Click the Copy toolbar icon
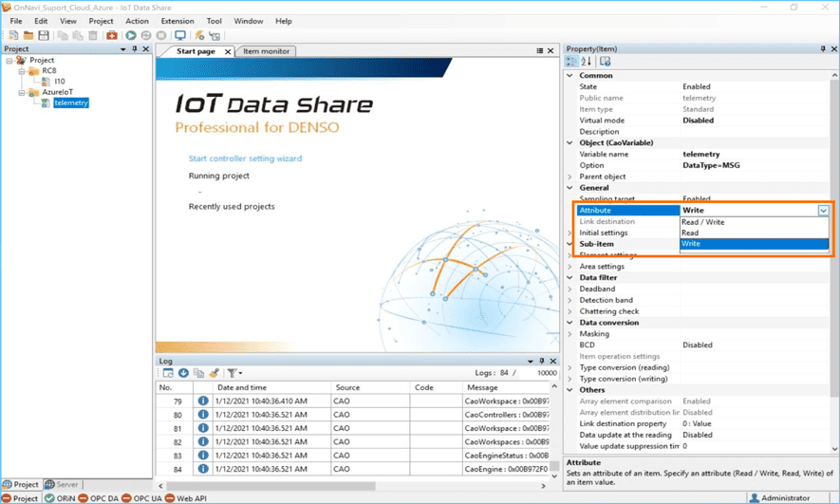The image size is (840, 504). [63, 35]
